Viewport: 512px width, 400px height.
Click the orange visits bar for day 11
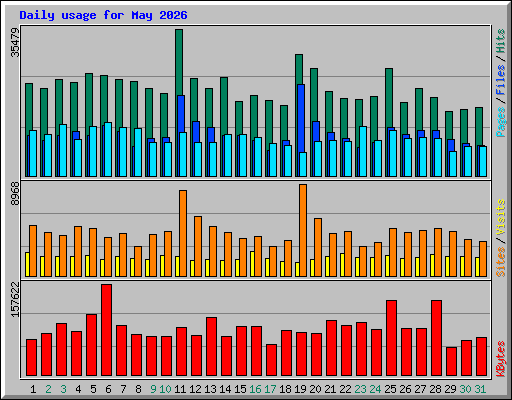tap(183, 233)
